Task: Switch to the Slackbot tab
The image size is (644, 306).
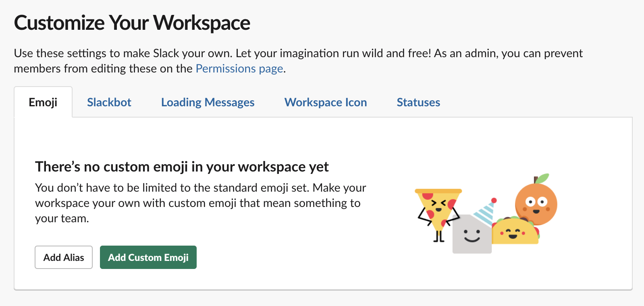Action: (x=109, y=102)
